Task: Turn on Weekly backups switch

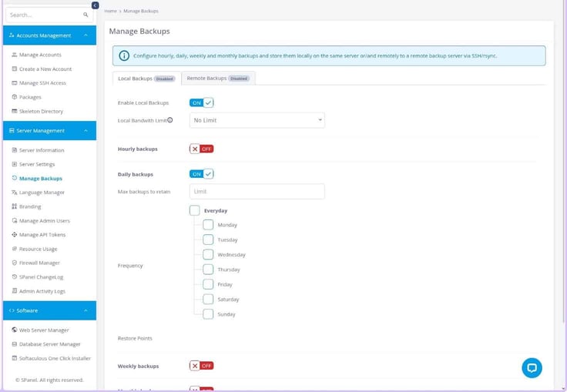Action: (201, 366)
